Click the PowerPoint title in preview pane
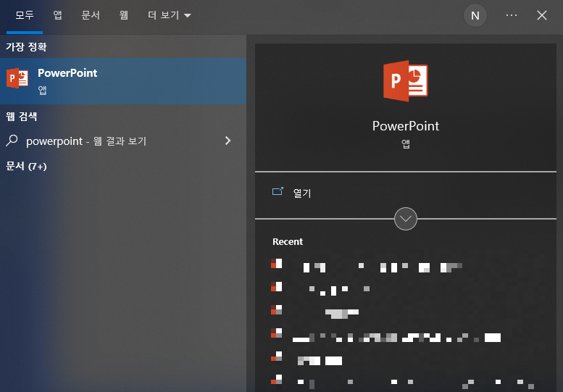Image resolution: width=563 pixels, height=392 pixels. tap(405, 126)
